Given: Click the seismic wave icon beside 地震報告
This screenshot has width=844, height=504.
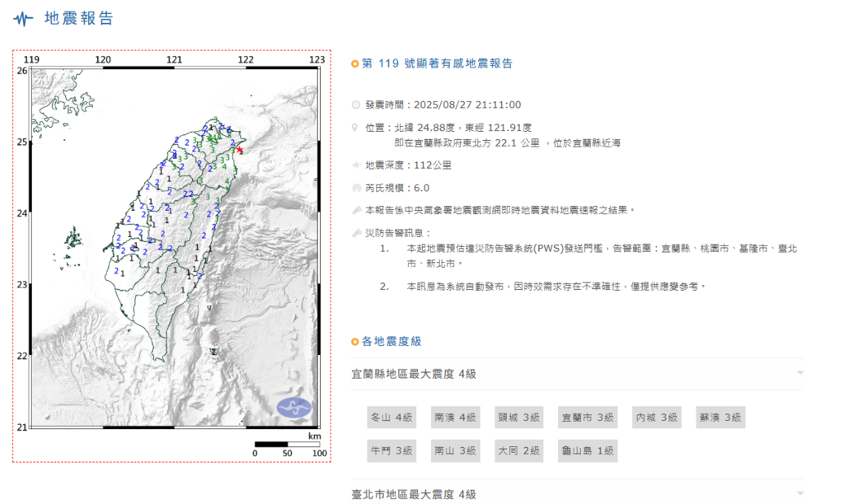Looking at the screenshot, I should 25,18.
